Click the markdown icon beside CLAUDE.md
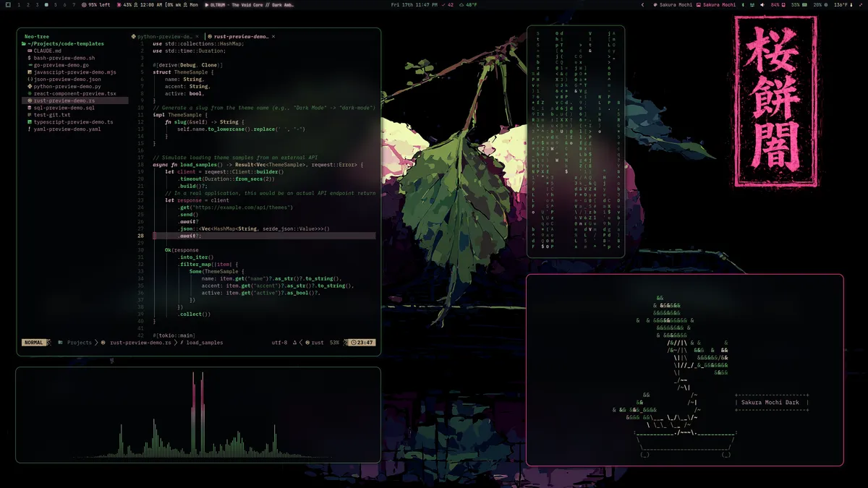The image size is (868, 488). 29,51
